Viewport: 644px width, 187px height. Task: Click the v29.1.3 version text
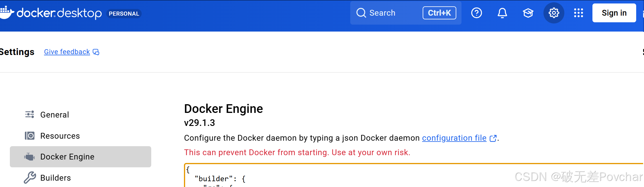coord(200,123)
